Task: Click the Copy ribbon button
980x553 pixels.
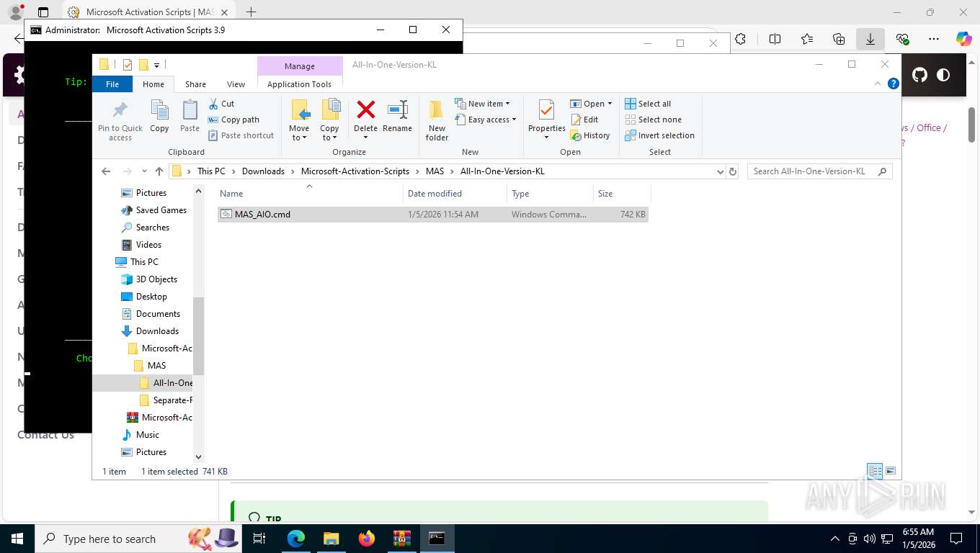Action: click(159, 117)
